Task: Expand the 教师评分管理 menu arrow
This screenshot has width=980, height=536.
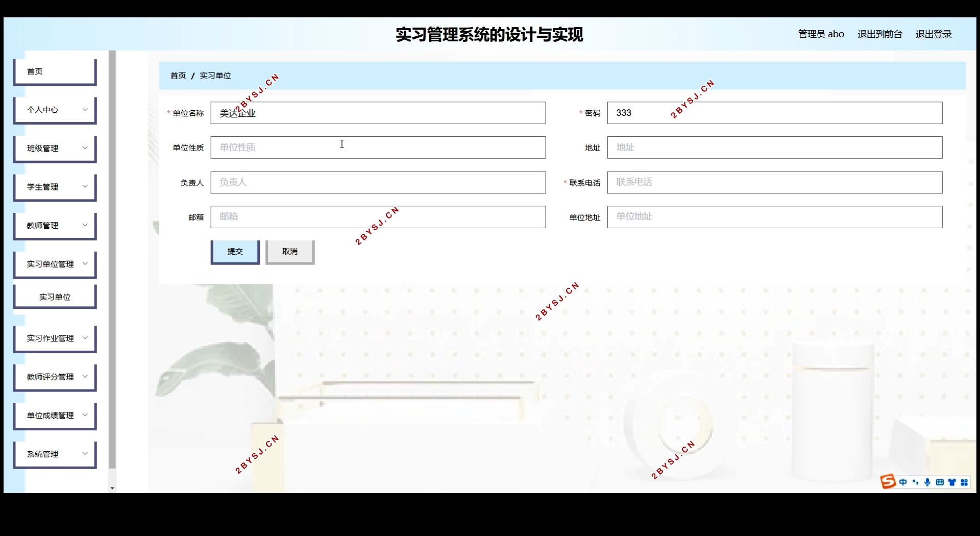Action: click(x=85, y=377)
